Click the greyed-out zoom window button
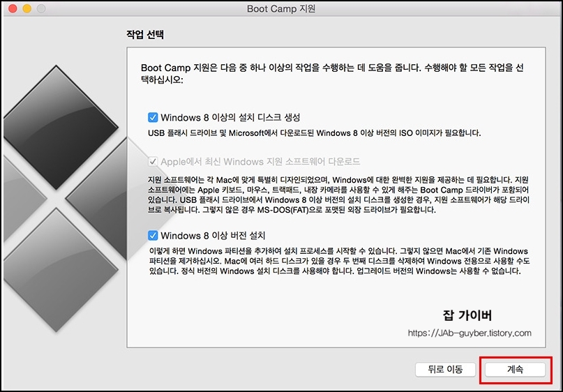This screenshot has width=563, height=392. (x=41, y=8)
